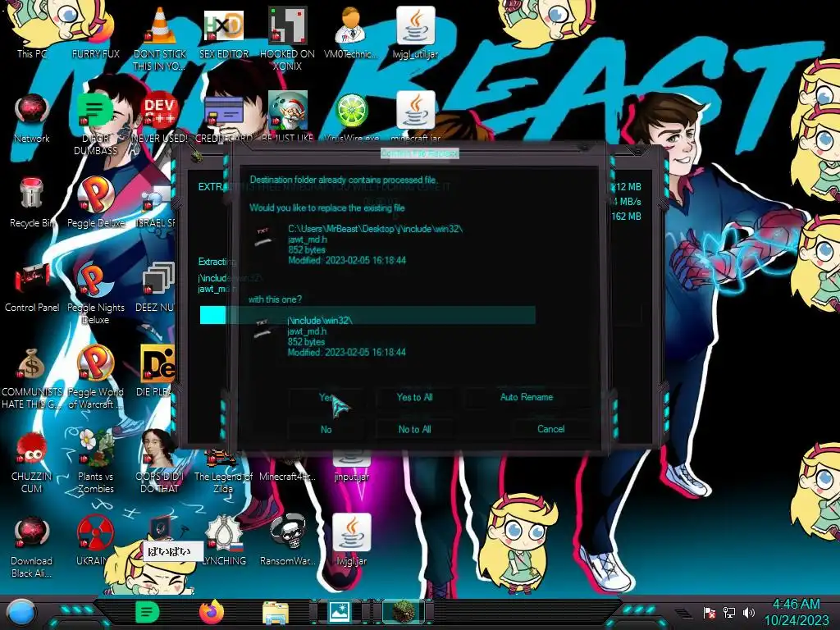Select the Control Panel desktop icon

32,287
